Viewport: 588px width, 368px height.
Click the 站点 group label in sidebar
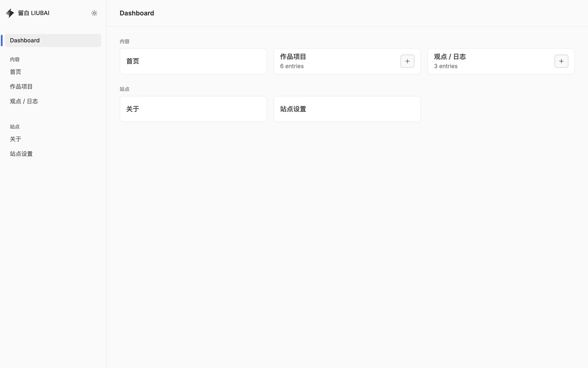coord(15,127)
